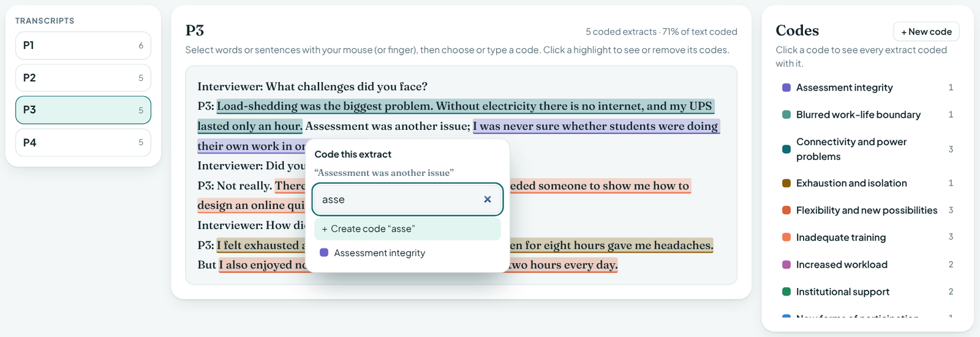Open transcript P1
This screenshot has height=337, width=980.
(x=83, y=45)
